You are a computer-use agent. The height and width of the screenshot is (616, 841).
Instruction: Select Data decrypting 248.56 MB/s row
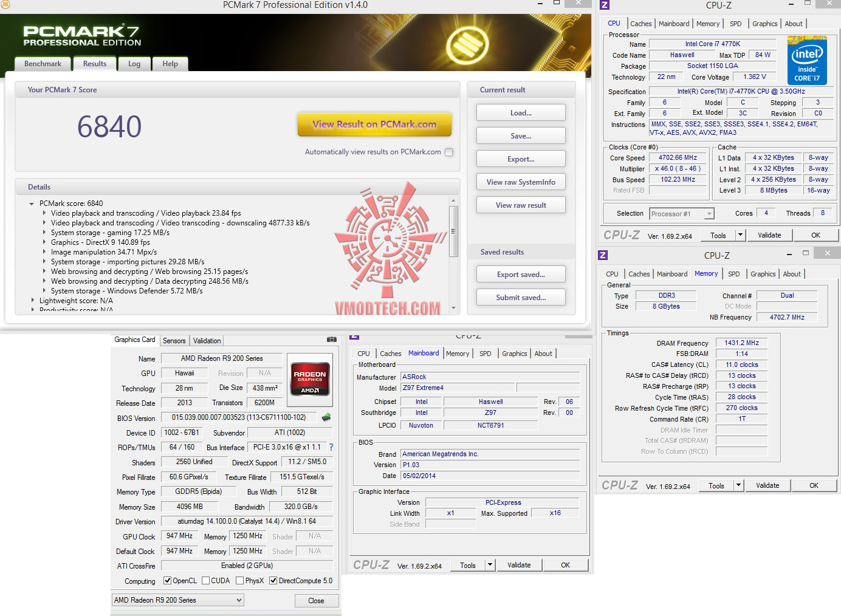pos(149,281)
